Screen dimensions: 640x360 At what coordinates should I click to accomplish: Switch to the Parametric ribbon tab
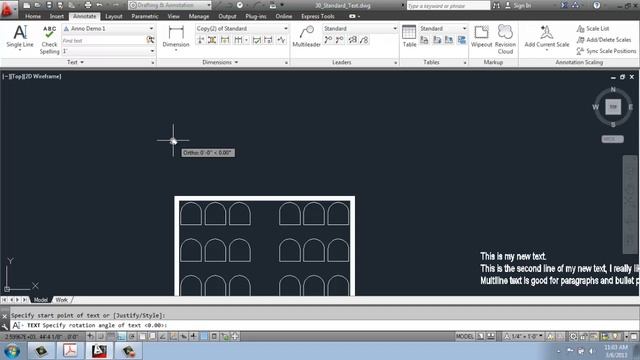pyautogui.click(x=145, y=16)
